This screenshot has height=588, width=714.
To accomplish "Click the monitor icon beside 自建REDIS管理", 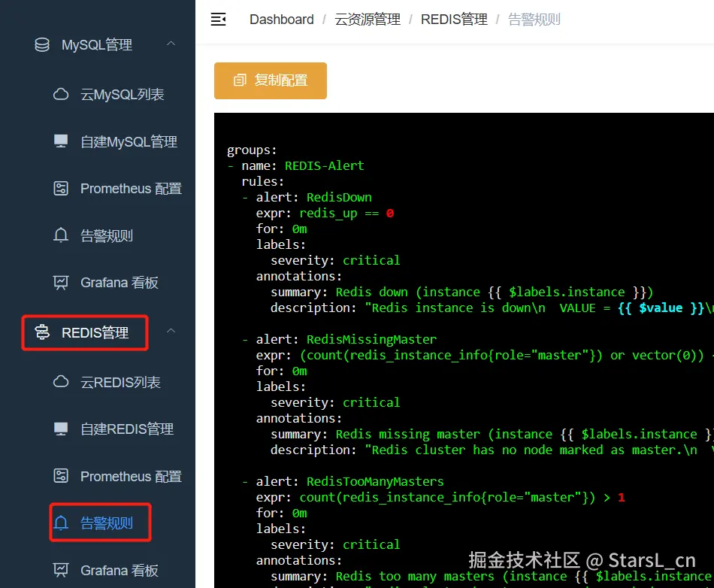I will (61, 429).
